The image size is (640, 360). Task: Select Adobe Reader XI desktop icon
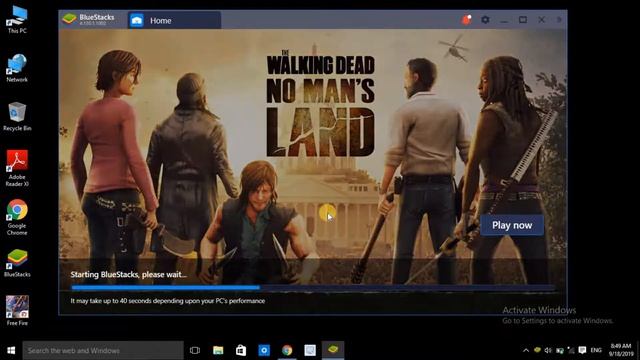click(x=17, y=168)
